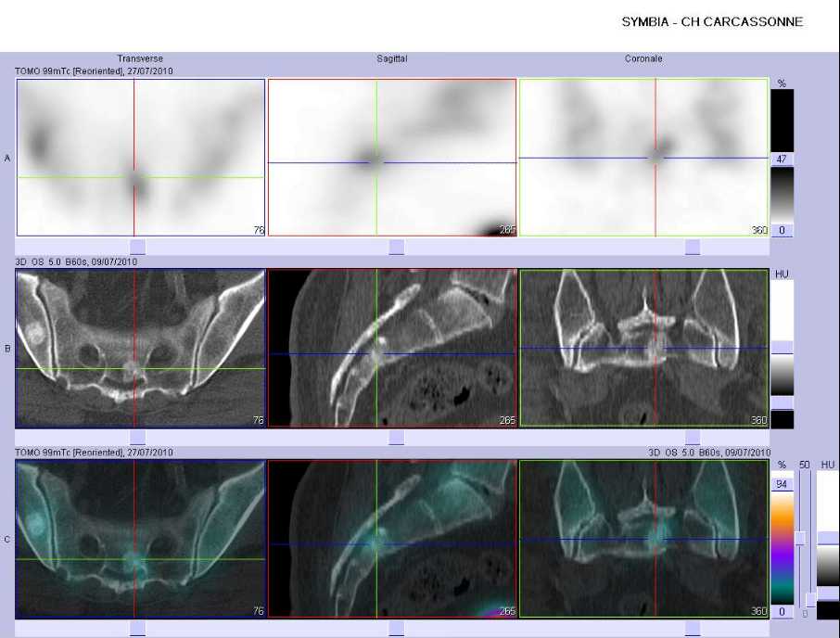Click slice number 76 in row A transverse view
Image resolution: width=840 pixels, height=638 pixels.
[259, 230]
